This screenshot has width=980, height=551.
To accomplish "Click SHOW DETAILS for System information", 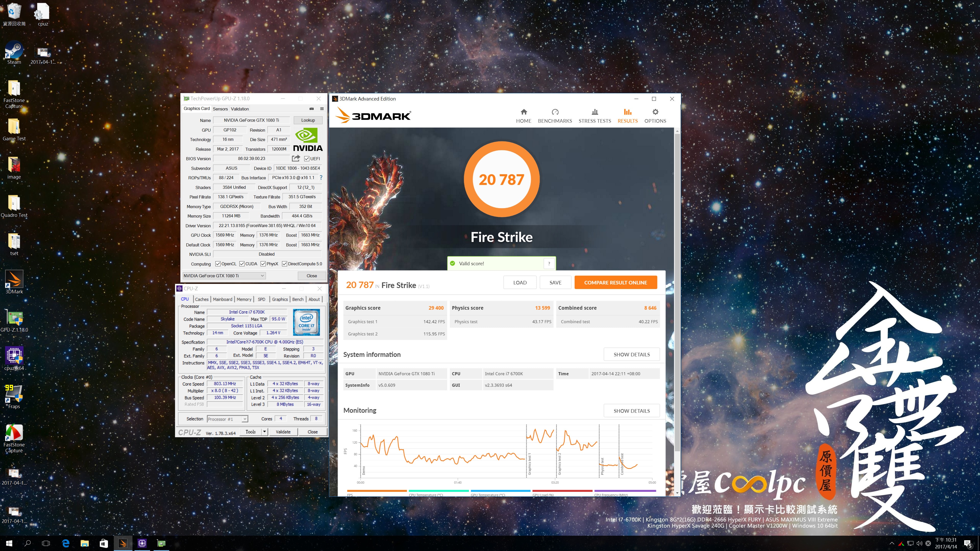I will tap(632, 354).
